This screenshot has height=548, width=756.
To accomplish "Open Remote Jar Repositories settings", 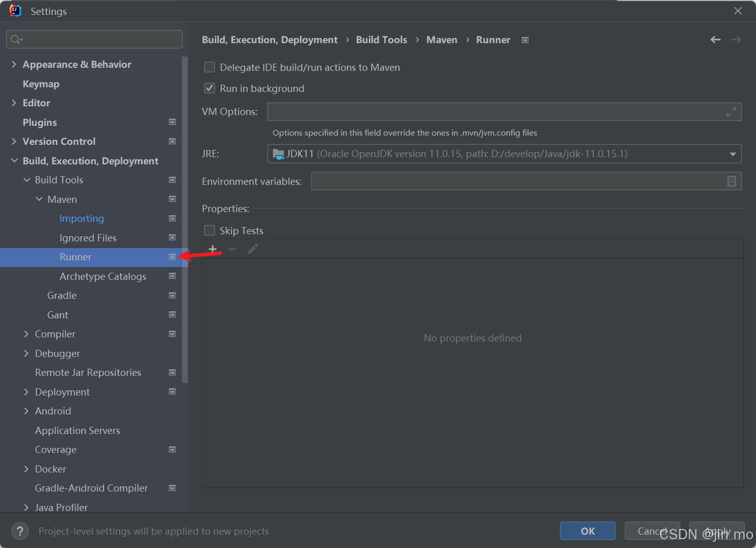I will click(88, 372).
